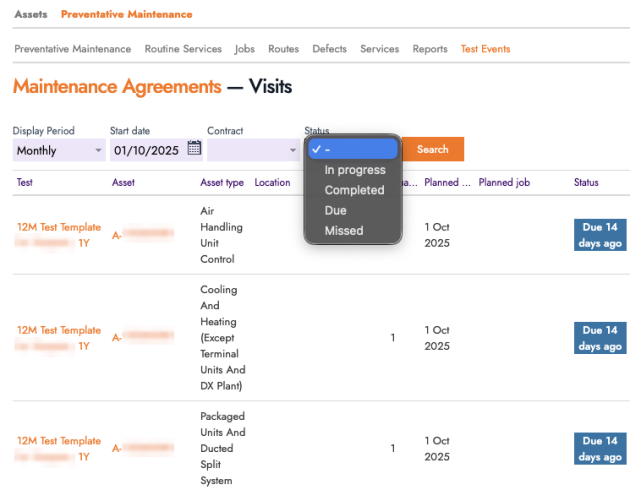Open the first 12M Test Template link

tap(59, 227)
